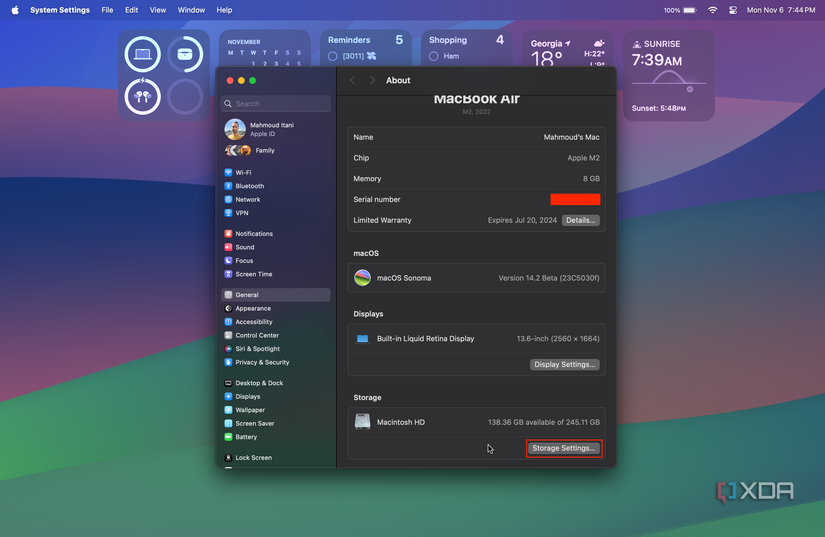Open Displays settings in sidebar
This screenshot has height=537, width=825.
tap(276, 397)
